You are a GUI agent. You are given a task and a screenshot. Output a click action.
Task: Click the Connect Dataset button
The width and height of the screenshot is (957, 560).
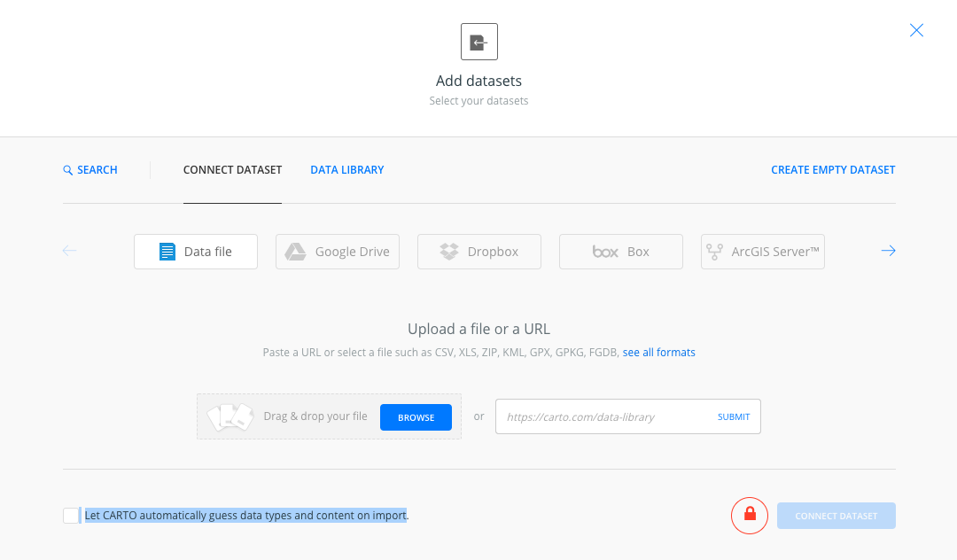click(836, 516)
